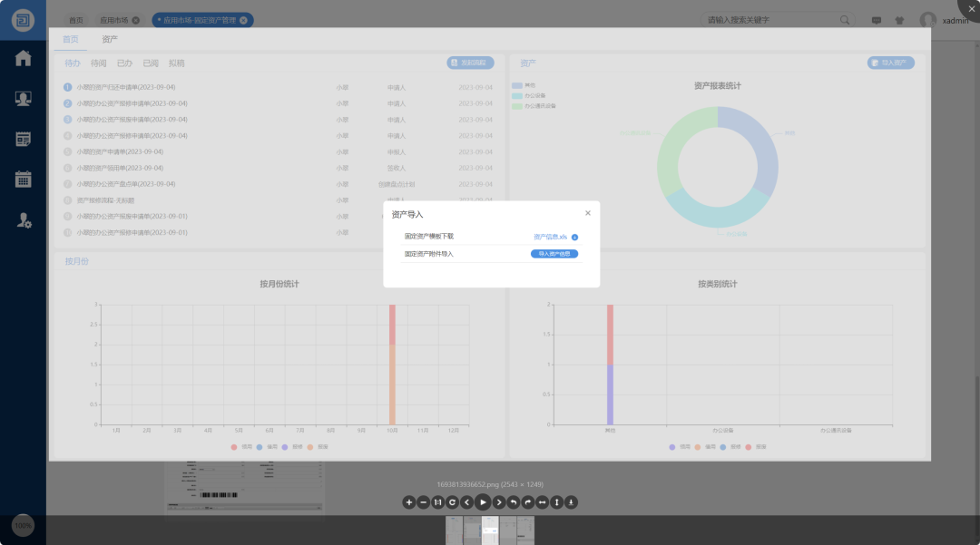Zoom in with the plus viewer button

tap(408, 501)
